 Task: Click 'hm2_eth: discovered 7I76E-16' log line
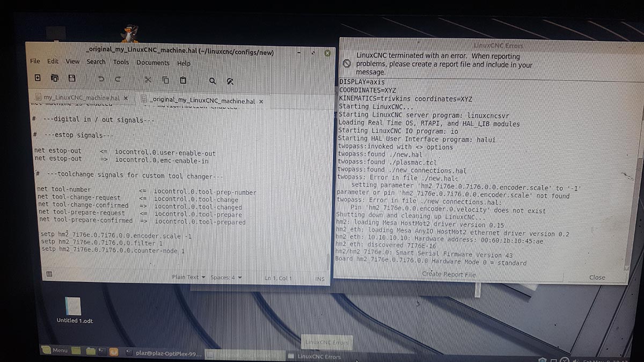(x=385, y=246)
